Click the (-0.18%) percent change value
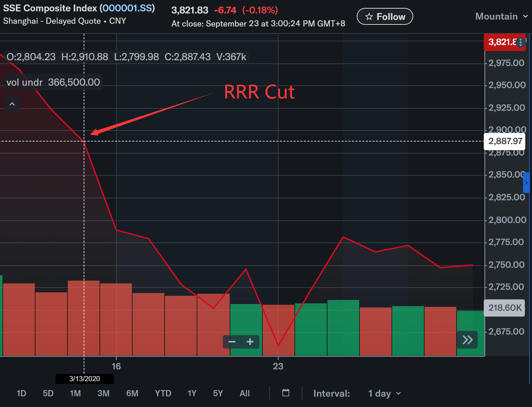This screenshot has height=407, width=532. click(260, 10)
